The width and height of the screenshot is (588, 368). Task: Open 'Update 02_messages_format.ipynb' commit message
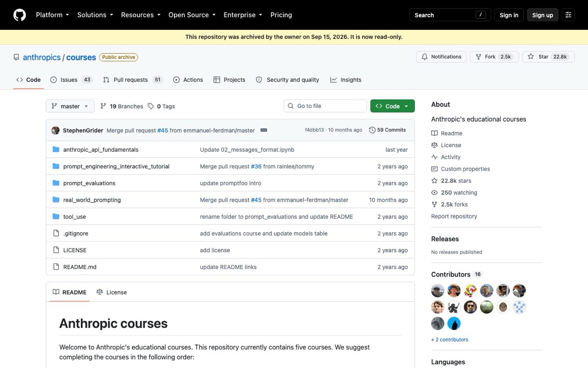[247, 150]
